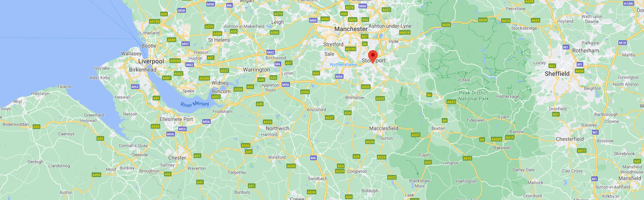This screenshot has width=644, height=200.
Task: Select the Sheffield city label
Action: tap(557, 74)
